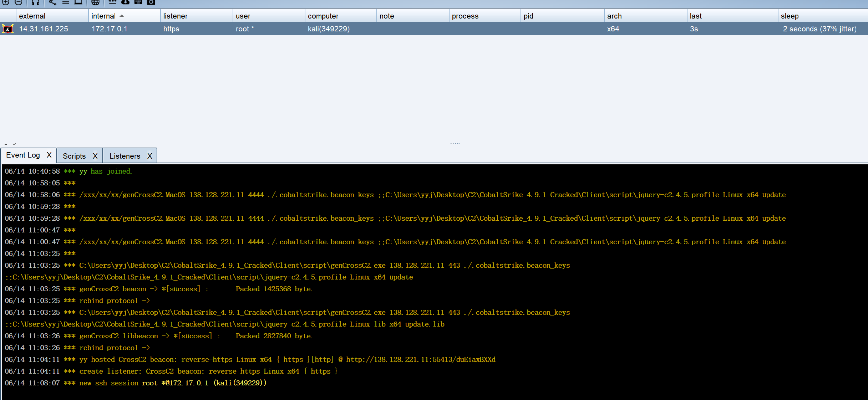Click the arch column header
Image resolution: width=868 pixels, height=400 pixels.
point(646,16)
